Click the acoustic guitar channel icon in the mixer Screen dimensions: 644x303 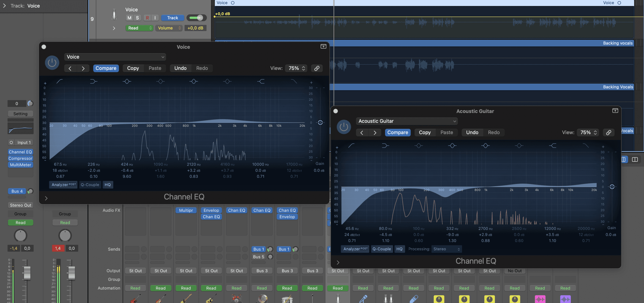[211, 299]
